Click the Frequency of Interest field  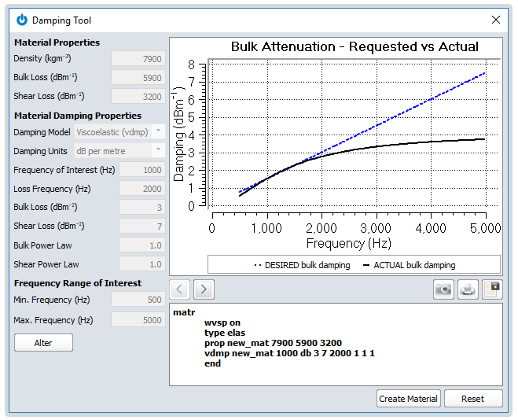tap(141, 170)
